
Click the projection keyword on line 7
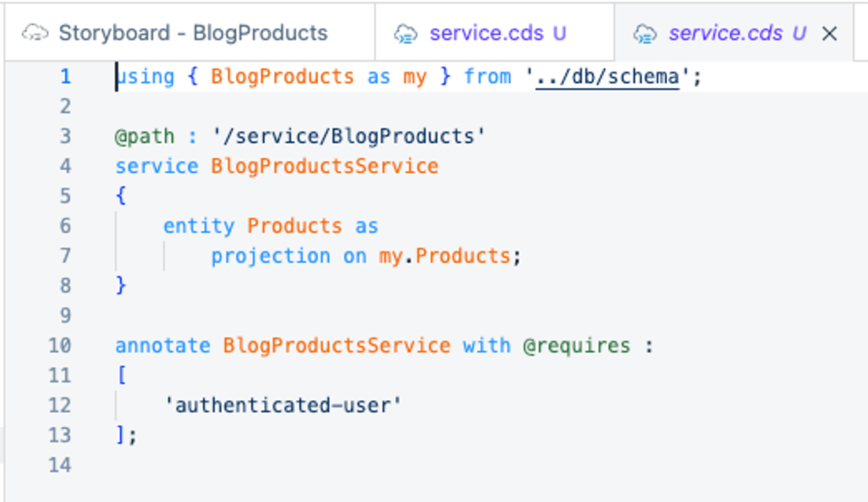click(270, 256)
